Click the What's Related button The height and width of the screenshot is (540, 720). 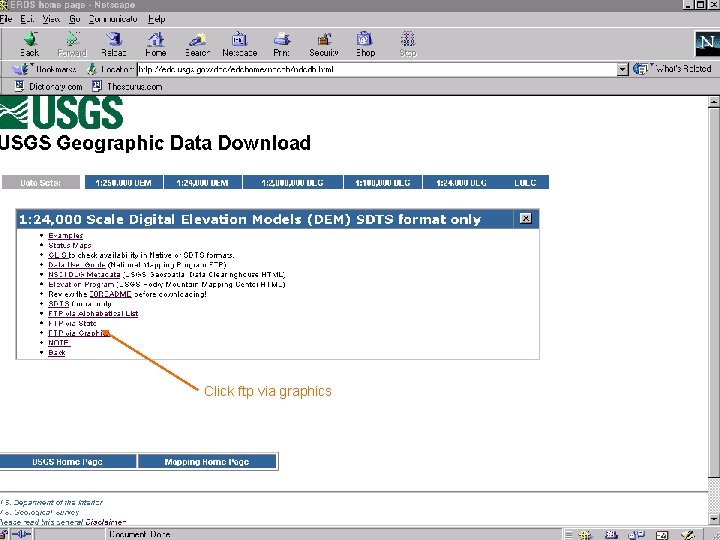click(x=672, y=69)
